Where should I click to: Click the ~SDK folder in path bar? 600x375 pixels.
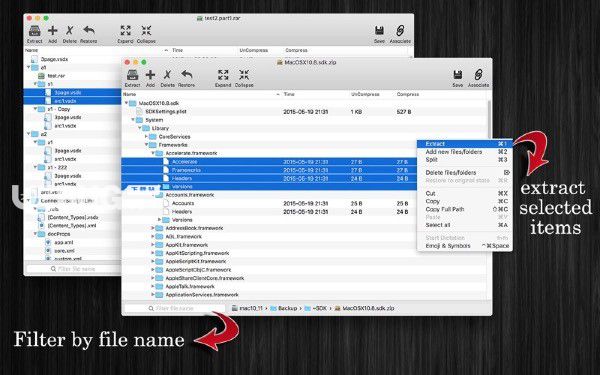315,308
